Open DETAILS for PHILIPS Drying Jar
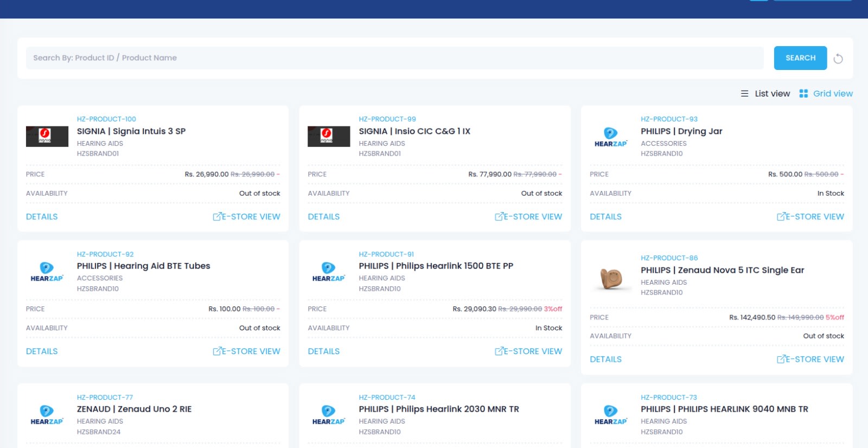The height and width of the screenshot is (448, 868). click(x=605, y=216)
